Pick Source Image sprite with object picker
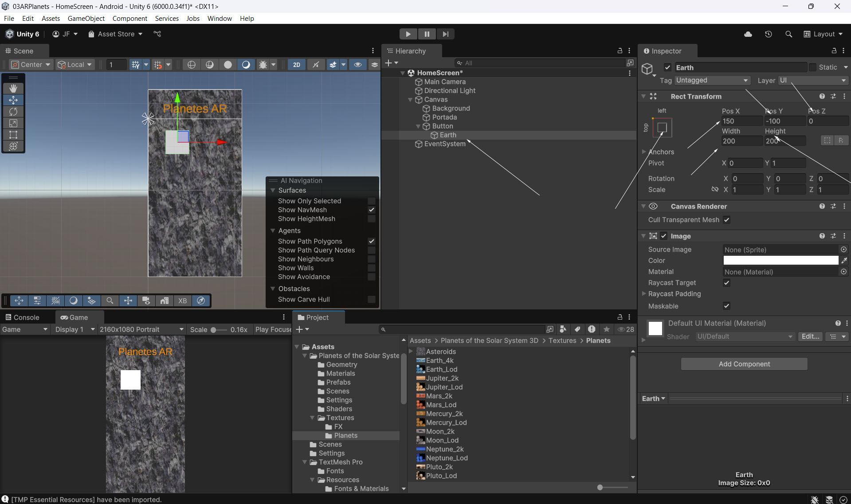Image resolution: width=851 pixels, height=504 pixels. (x=843, y=250)
